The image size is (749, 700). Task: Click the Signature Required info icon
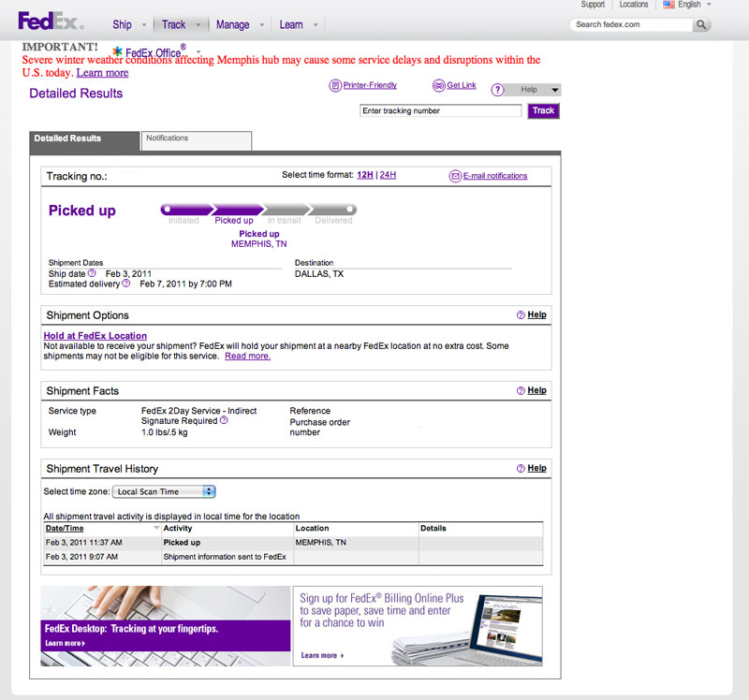224,420
